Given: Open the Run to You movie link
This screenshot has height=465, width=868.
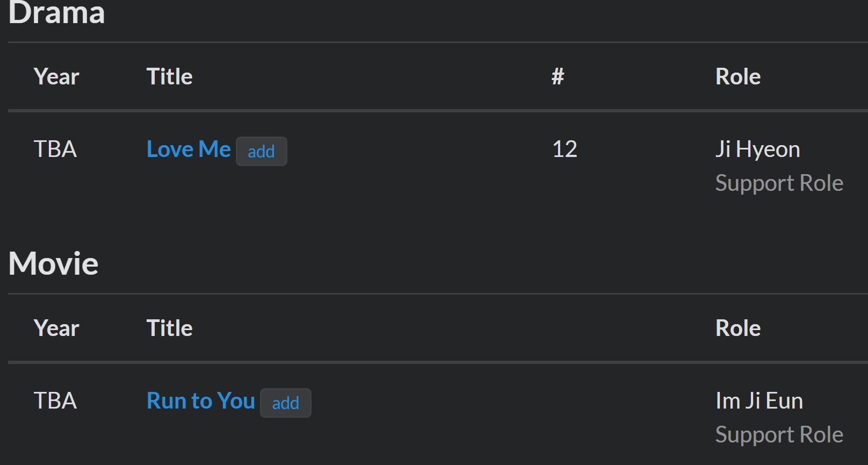Looking at the screenshot, I should click(201, 400).
